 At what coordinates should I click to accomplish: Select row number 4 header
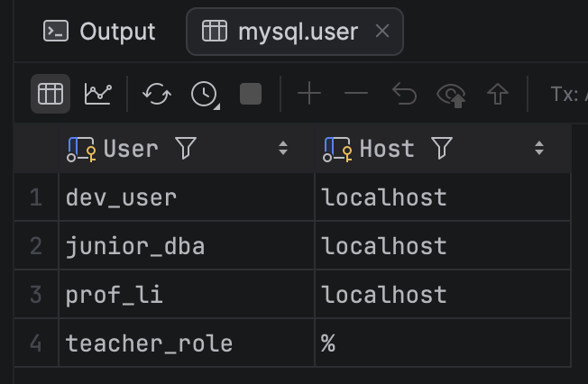[x=36, y=343]
